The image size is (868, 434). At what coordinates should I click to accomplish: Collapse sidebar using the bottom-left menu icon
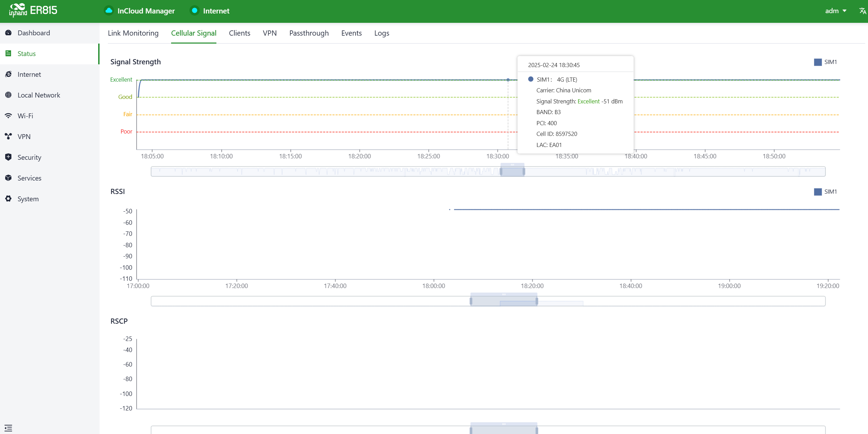(8, 428)
